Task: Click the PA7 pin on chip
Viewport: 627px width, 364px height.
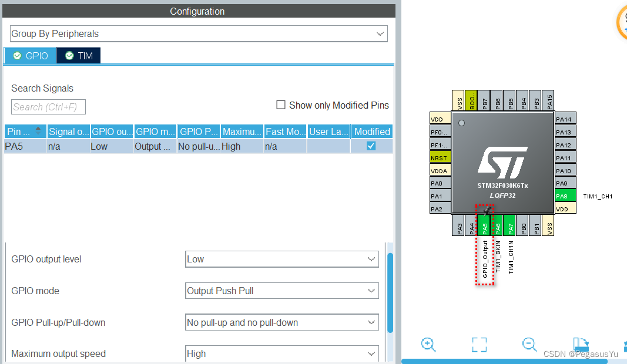Action: pyautogui.click(x=511, y=225)
